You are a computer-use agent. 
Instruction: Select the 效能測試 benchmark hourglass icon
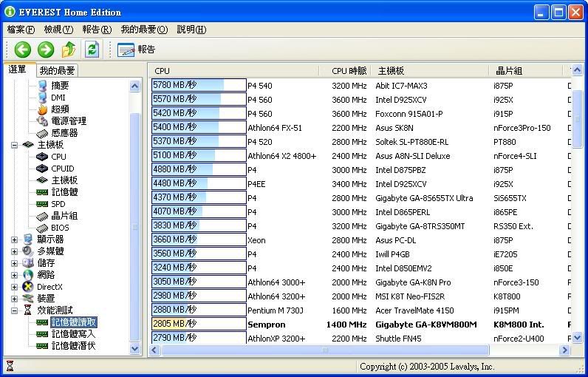pos(28,310)
